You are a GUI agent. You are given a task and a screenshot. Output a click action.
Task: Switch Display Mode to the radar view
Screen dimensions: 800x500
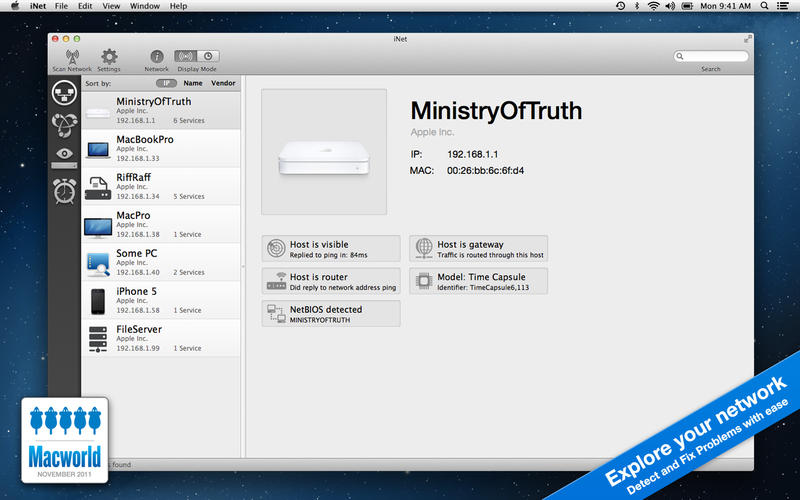click(185, 56)
